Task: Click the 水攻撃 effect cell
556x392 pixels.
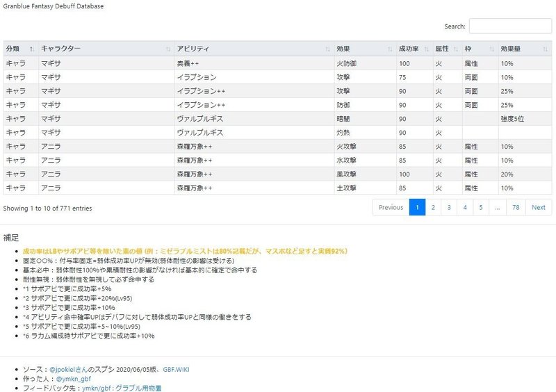Action: (x=365, y=161)
